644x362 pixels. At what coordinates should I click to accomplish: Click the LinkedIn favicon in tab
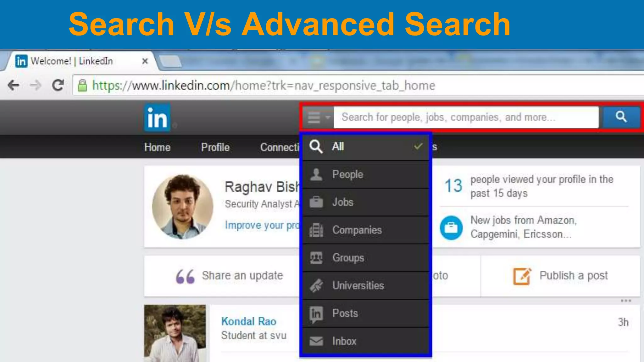21,61
